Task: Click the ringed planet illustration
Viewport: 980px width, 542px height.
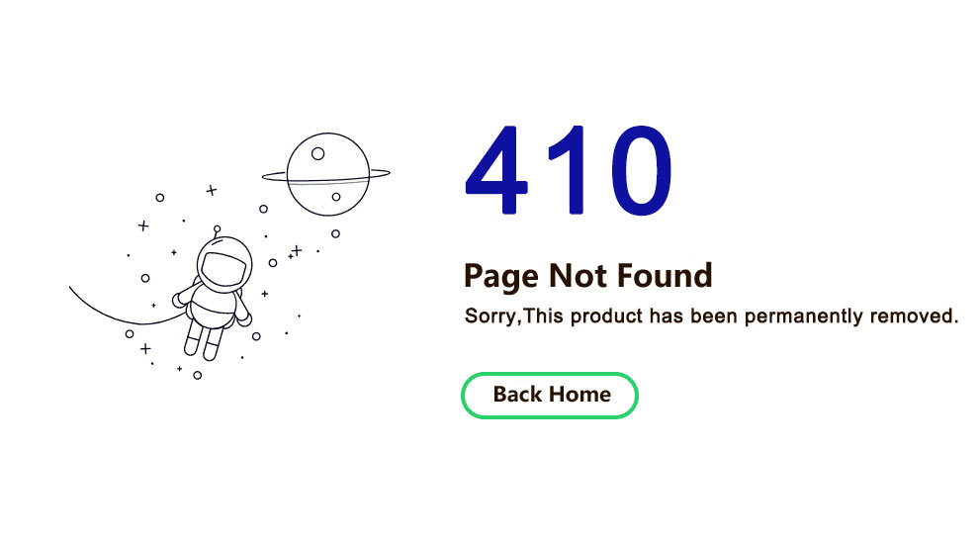Action: click(326, 174)
